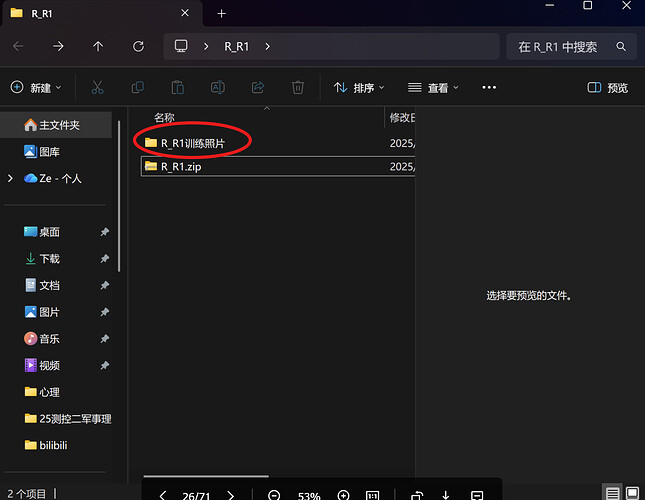Click the 在 R_R1 中搜索 search box
The image size is (645, 500).
[565, 47]
